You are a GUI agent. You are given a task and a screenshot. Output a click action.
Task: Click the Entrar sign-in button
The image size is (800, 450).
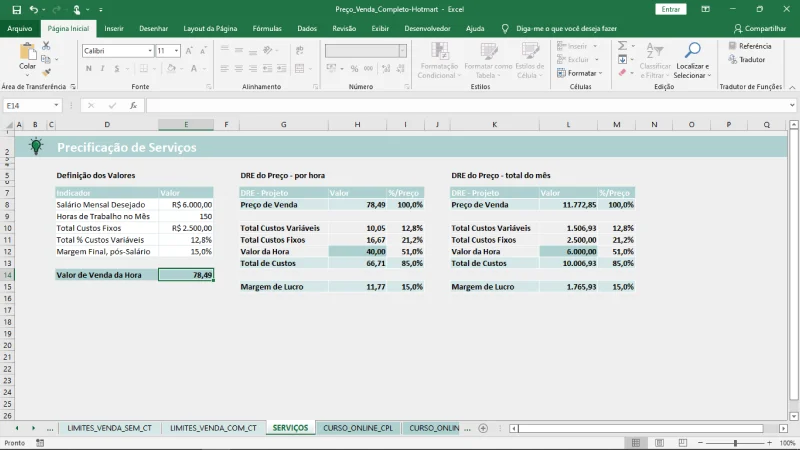[x=671, y=9]
